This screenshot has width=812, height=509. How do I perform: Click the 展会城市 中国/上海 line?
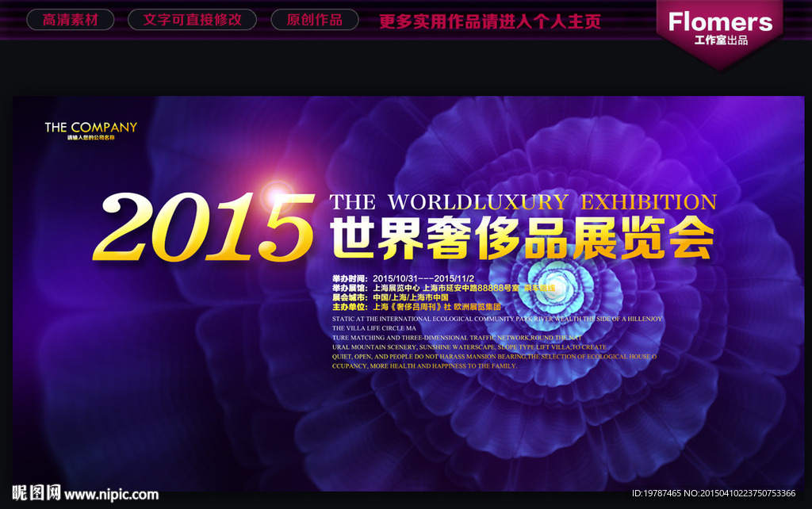tap(390, 297)
